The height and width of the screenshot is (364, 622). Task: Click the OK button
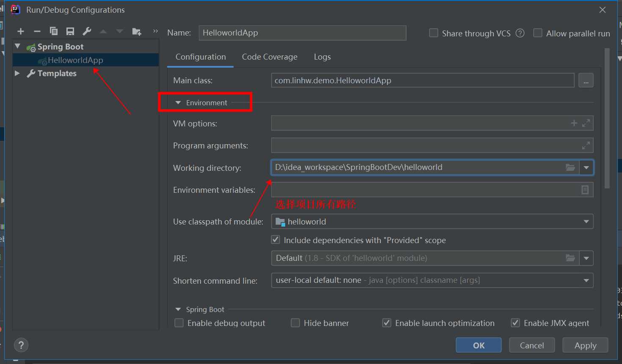[x=479, y=345]
